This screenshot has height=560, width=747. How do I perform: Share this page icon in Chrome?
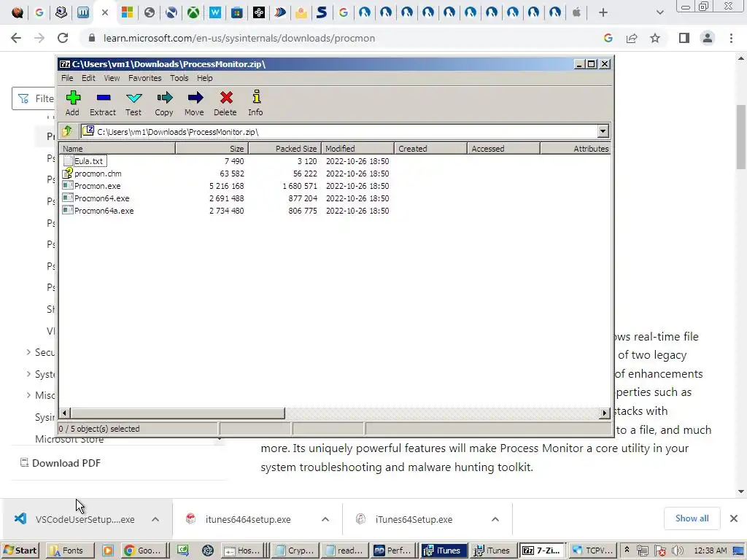coord(632,38)
